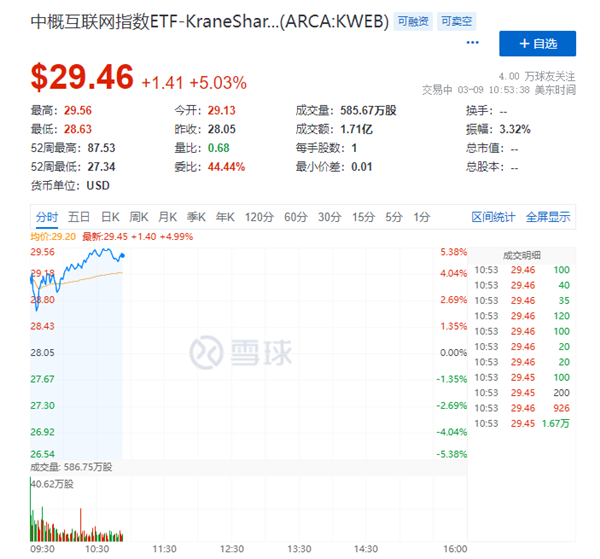Click the trade row with volume 35
Viewport: 600px width, 559px height.
522,301
